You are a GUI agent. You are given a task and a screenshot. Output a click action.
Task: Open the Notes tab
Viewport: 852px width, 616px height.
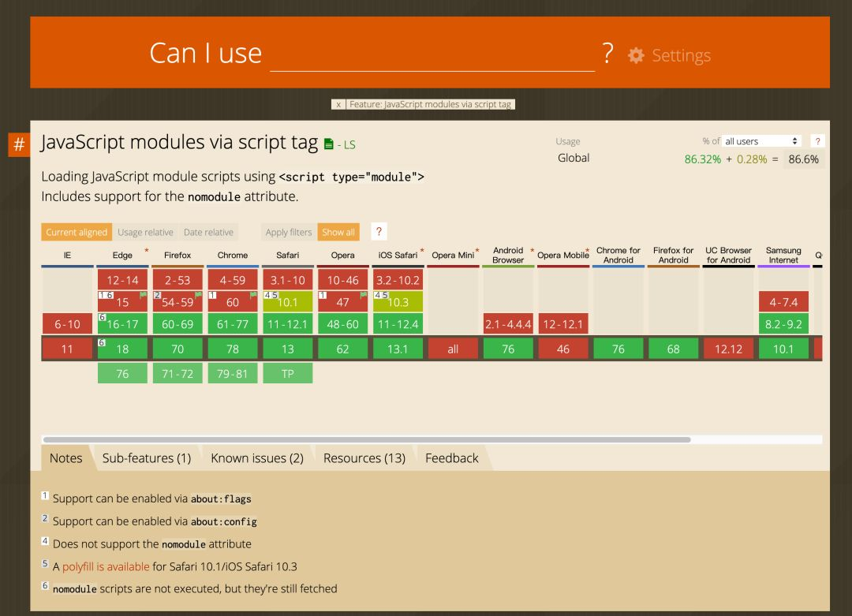(65, 458)
